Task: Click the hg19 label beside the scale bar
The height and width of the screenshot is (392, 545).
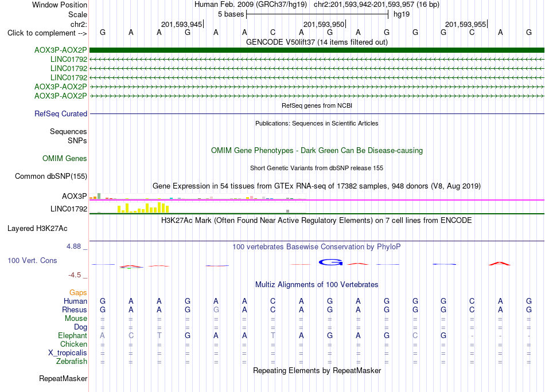Action: 402,14
